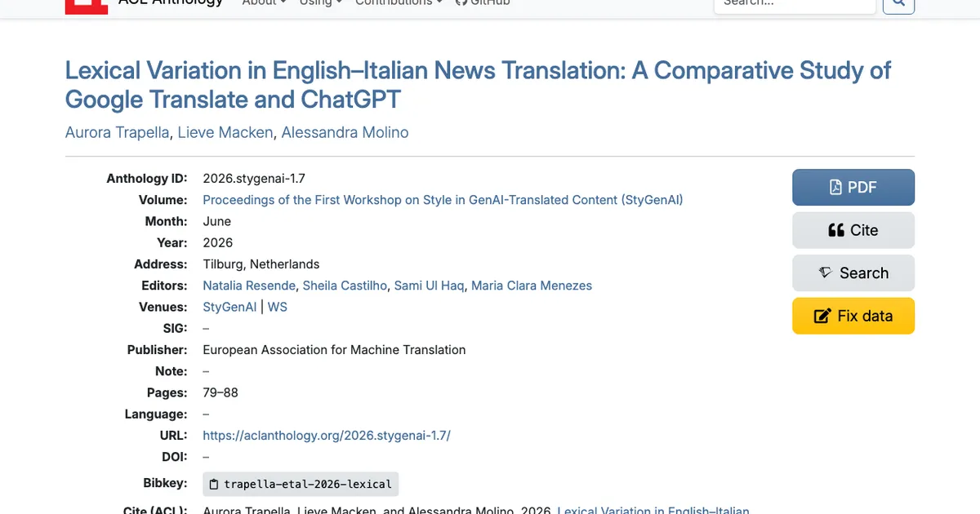Open editor Natalia Resende's page
The image size is (980, 514).
pos(249,286)
